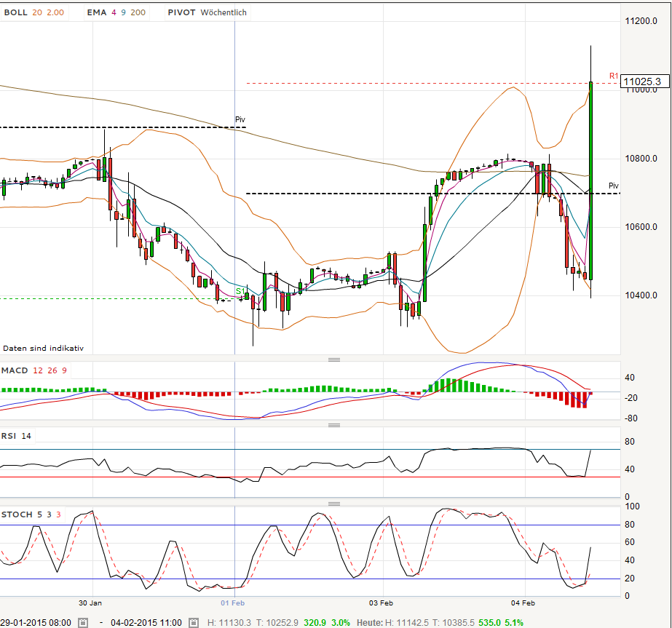Image resolution: width=672 pixels, height=628 pixels.
Task: Click the STOCH 5 3 3 indicator label
Action: point(31,514)
